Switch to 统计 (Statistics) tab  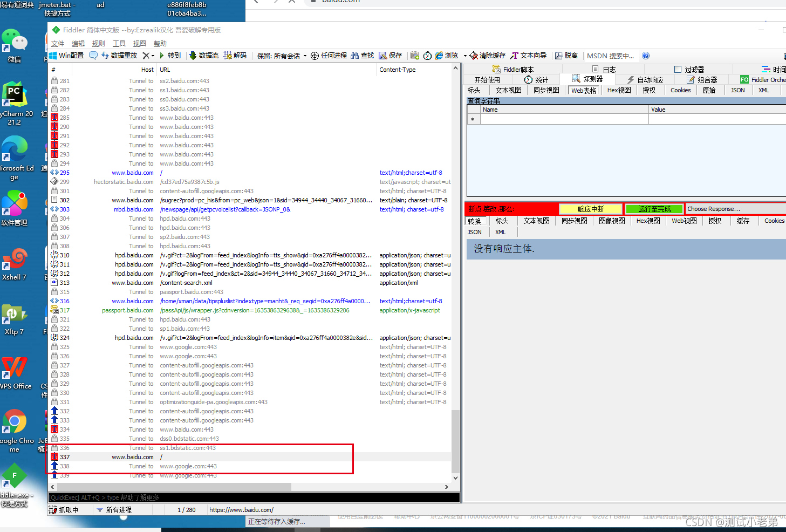click(536, 79)
